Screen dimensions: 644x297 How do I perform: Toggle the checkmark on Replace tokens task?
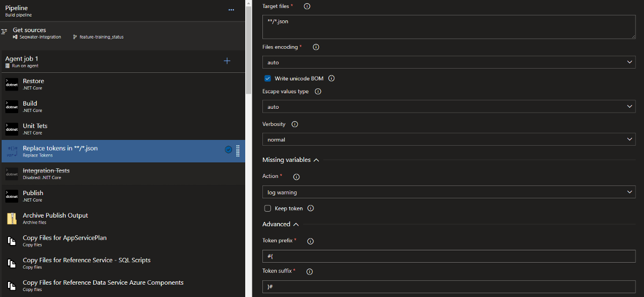pyautogui.click(x=228, y=150)
